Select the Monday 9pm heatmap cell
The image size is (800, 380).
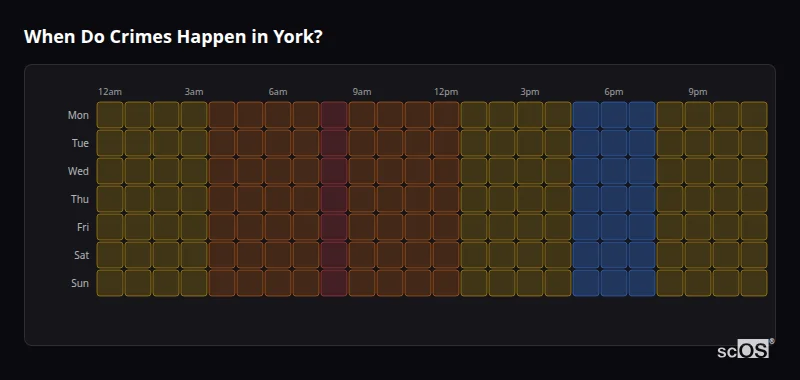point(697,115)
